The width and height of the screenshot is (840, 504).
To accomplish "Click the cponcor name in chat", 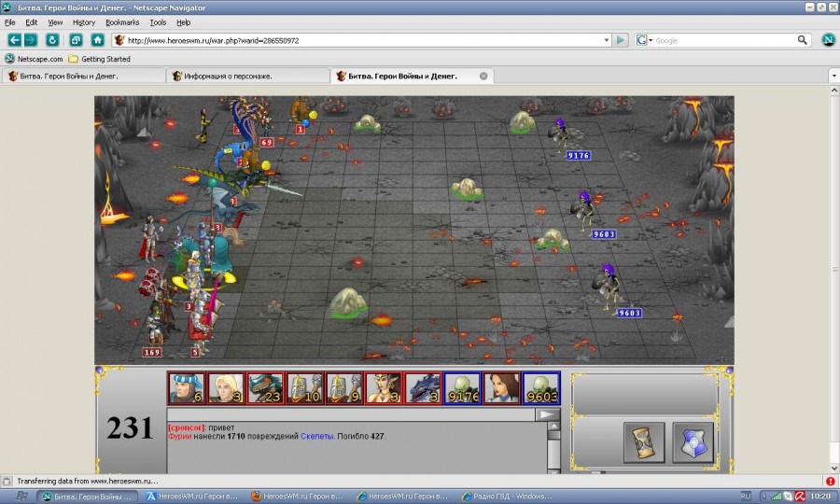I will click(x=187, y=428).
